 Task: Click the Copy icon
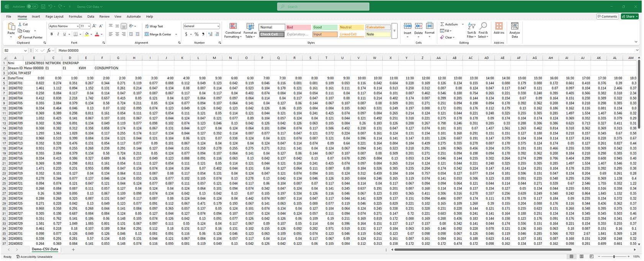click(20, 31)
